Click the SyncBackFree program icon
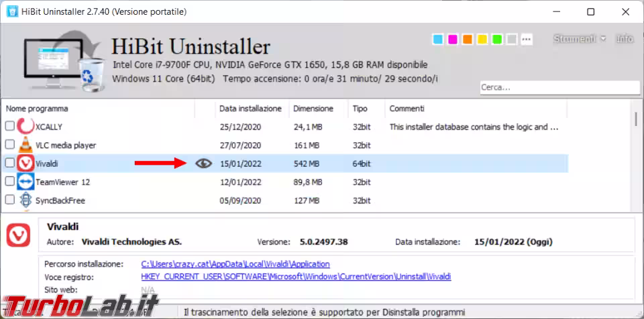This screenshot has width=644, height=319. [25, 200]
